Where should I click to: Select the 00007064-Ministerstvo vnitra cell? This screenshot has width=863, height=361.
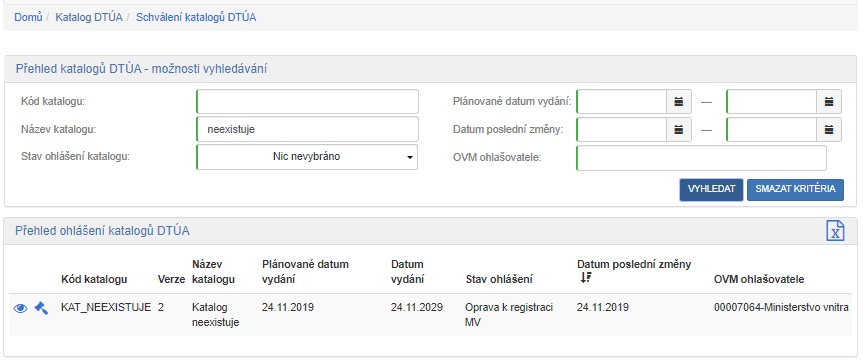pyautogui.click(x=781, y=308)
